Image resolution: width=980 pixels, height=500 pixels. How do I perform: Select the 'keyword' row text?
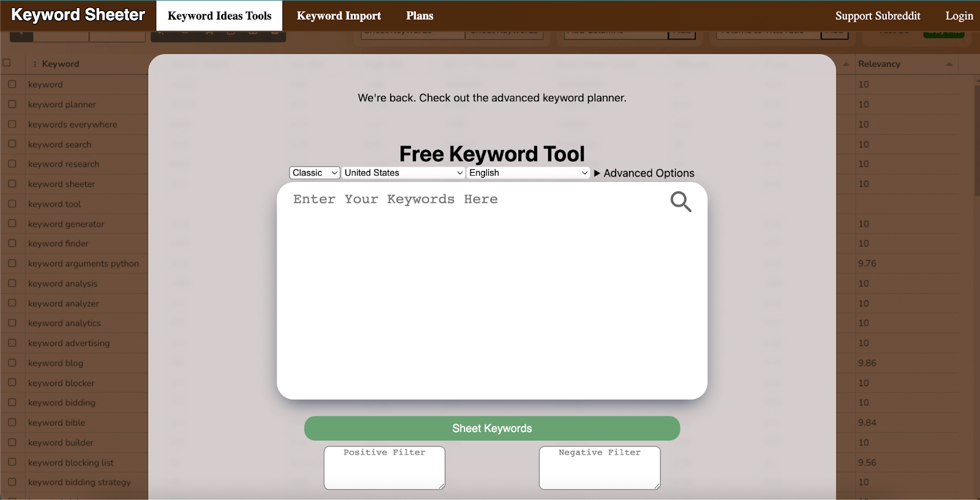pos(45,85)
